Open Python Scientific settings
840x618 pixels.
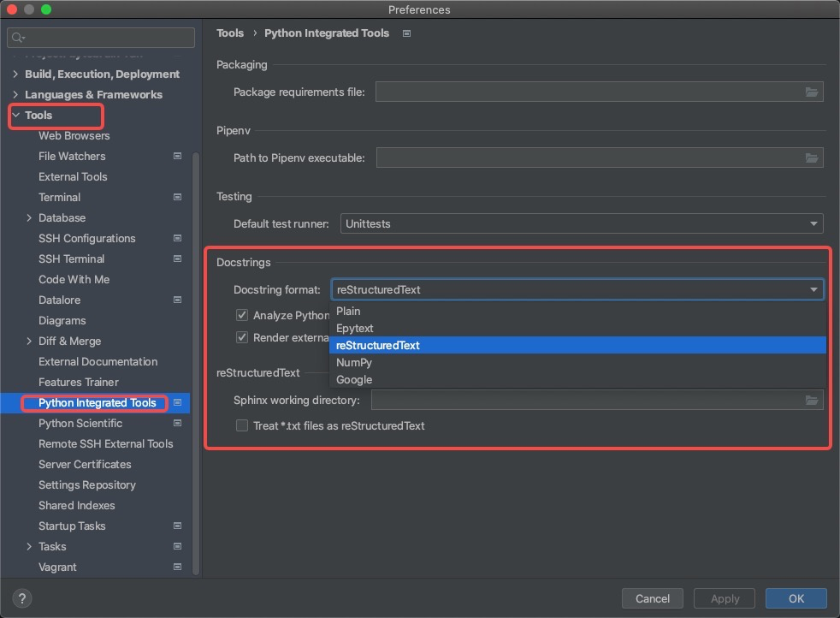point(80,423)
